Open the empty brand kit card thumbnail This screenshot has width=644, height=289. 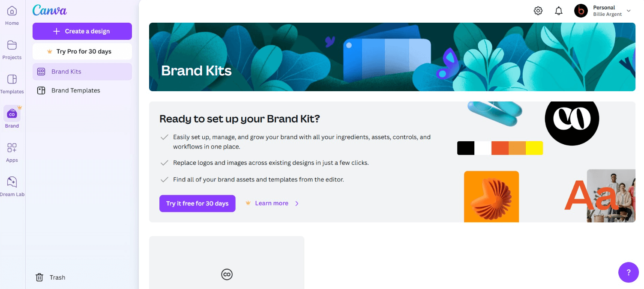click(227, 263)
